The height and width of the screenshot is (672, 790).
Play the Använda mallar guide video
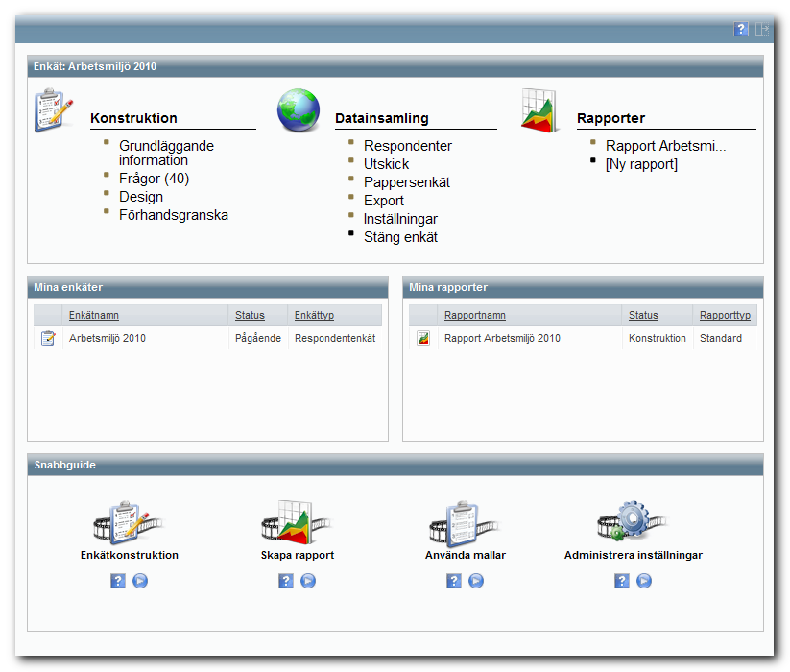coord(475,581)
